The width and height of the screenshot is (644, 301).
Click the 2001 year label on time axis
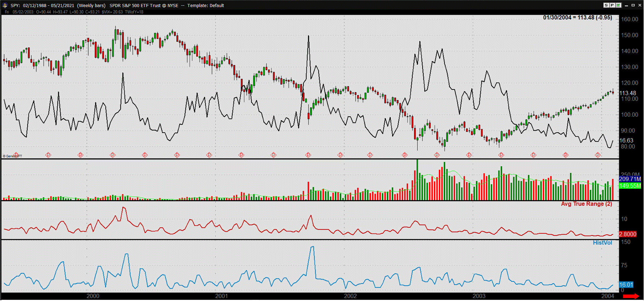click(x=221, y=296)
